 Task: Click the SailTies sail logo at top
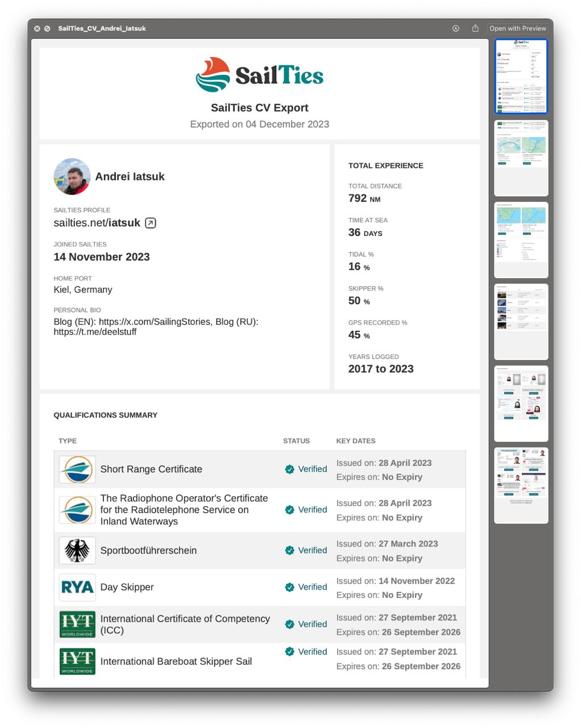tap(213, 75)
